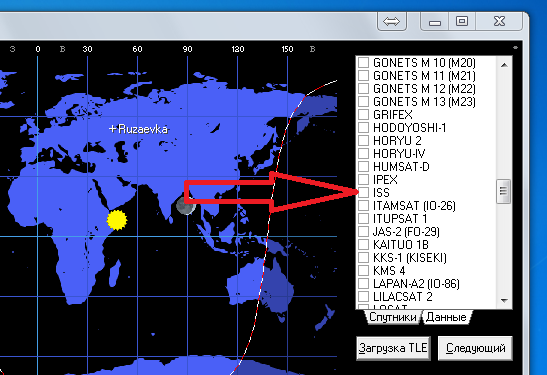The width and height of the screenshot is (547, 375).
Task: Click the restore window icon in title bar
Action: [x=462, y=21]
